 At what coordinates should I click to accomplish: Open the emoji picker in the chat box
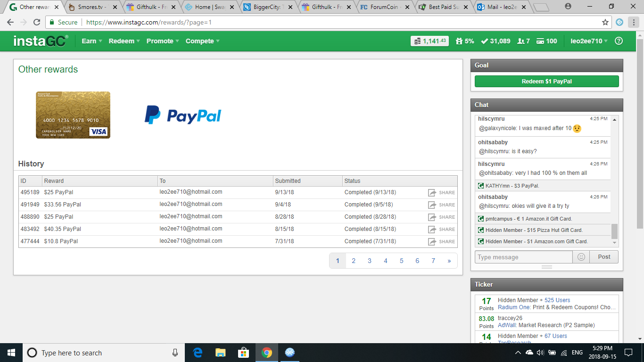(x=581, y=256)
